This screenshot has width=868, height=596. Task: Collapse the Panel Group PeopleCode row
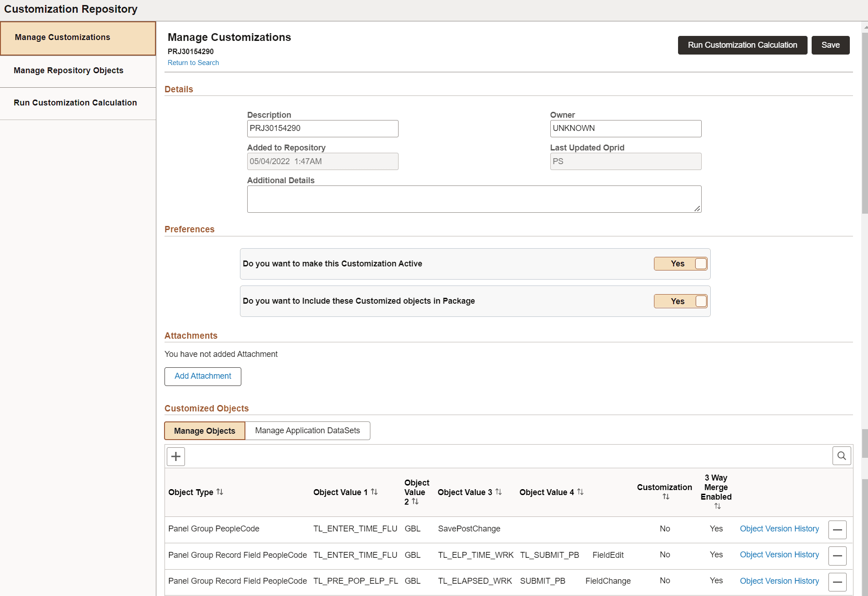838,529
